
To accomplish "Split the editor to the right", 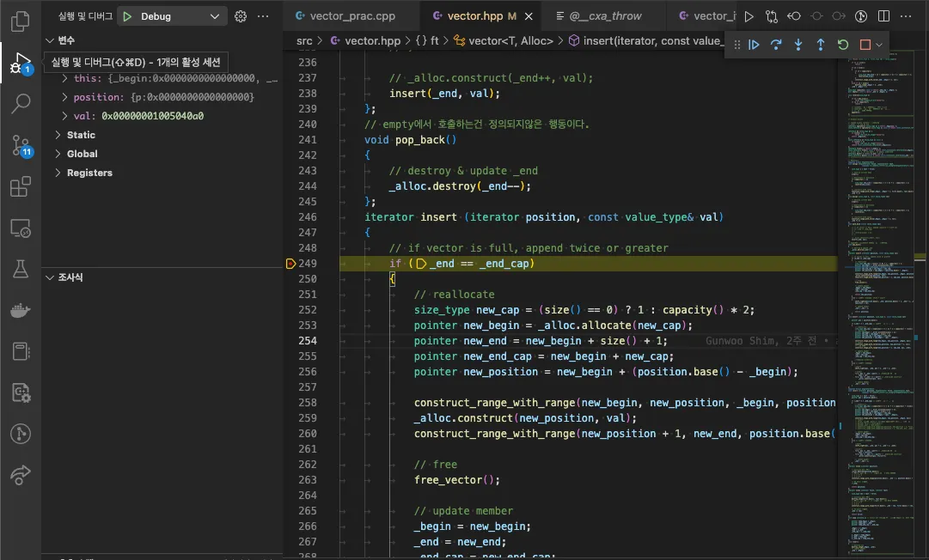I will (x=884, y=16).
